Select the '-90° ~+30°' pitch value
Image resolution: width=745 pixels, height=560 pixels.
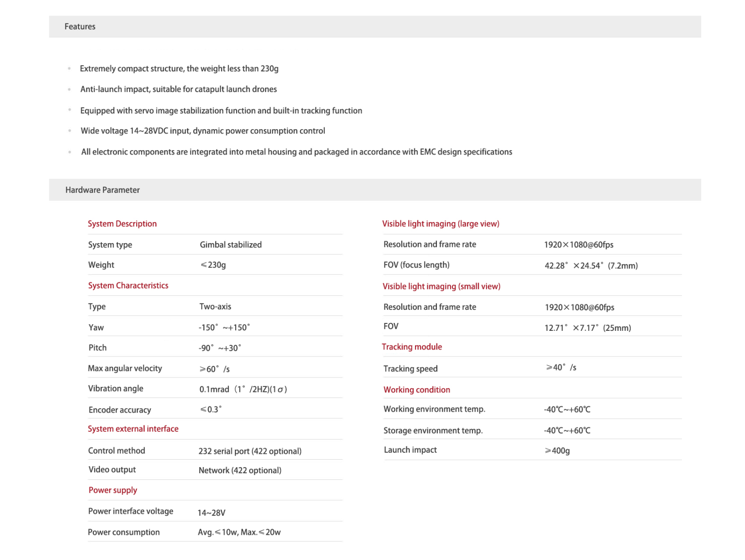click(220, 348)
